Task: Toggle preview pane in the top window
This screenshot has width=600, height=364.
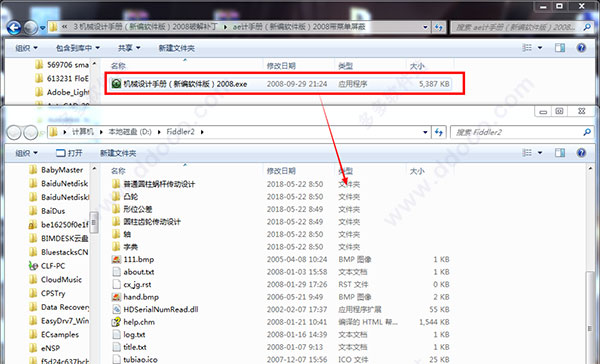Action: pos(560,48)
